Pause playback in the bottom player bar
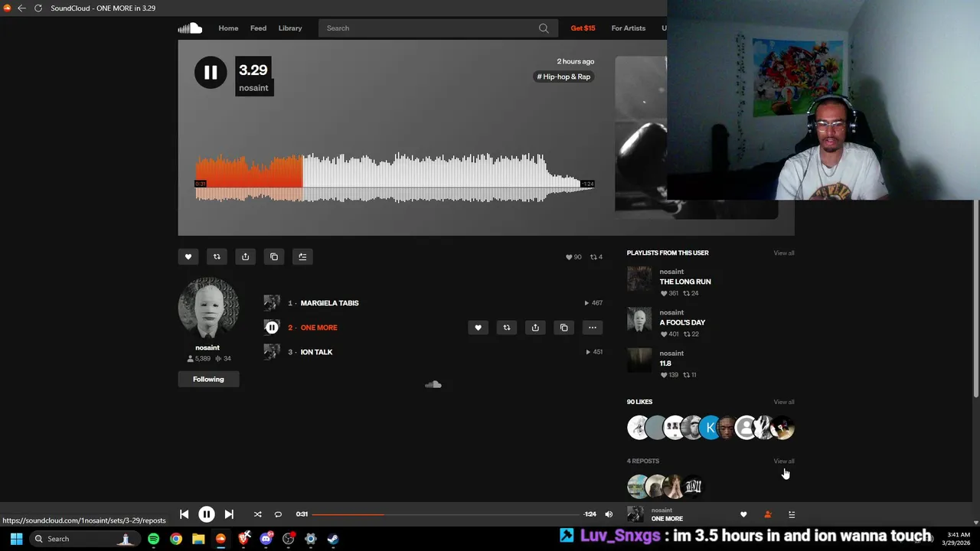The image size is (980, 551). pos(207,514)
